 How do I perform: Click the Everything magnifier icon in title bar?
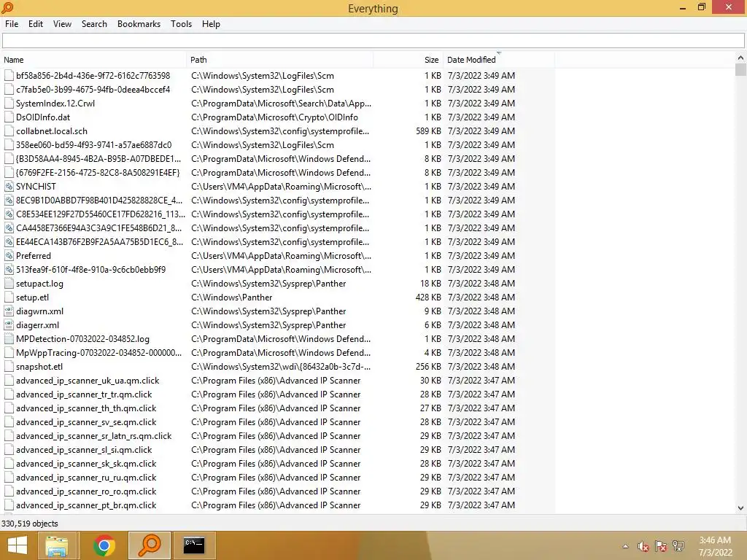click(x=7, y=7)
